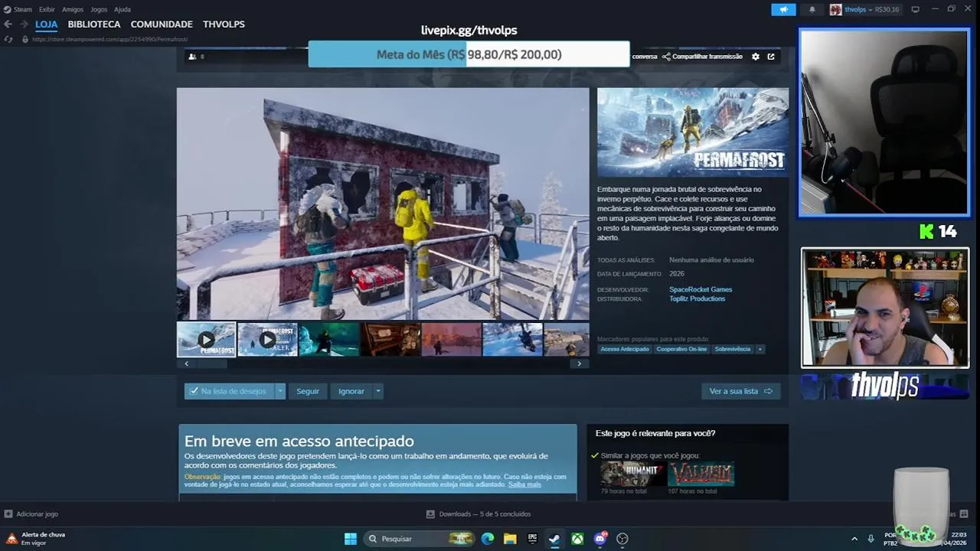Screen dimensions: 980x551
Task: Open Xbox app from taskbar
Action: 577,539
